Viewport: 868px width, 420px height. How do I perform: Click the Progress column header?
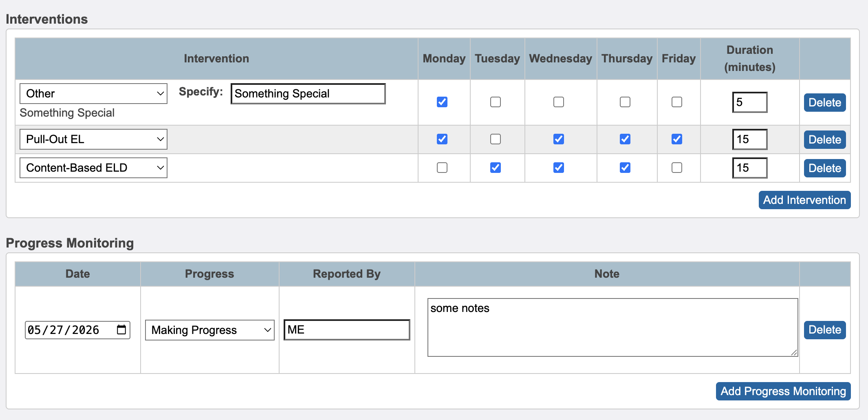pyautogui.click(x=209, y=274)
